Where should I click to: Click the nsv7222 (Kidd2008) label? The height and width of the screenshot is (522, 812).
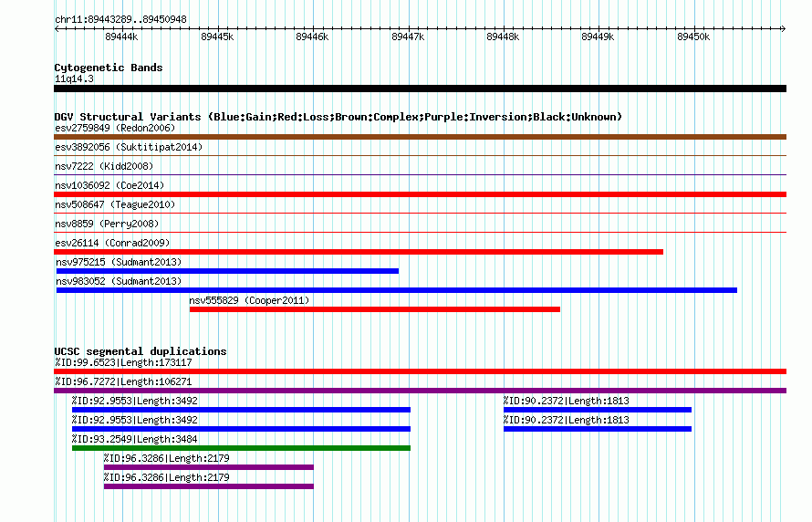[x=104, y=166]
